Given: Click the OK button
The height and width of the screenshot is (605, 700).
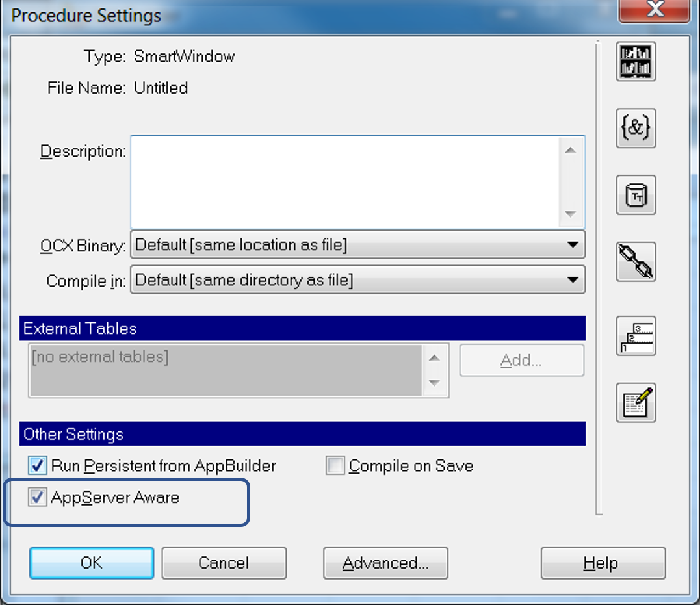Looking at the screenshot, I should point(92,563).
